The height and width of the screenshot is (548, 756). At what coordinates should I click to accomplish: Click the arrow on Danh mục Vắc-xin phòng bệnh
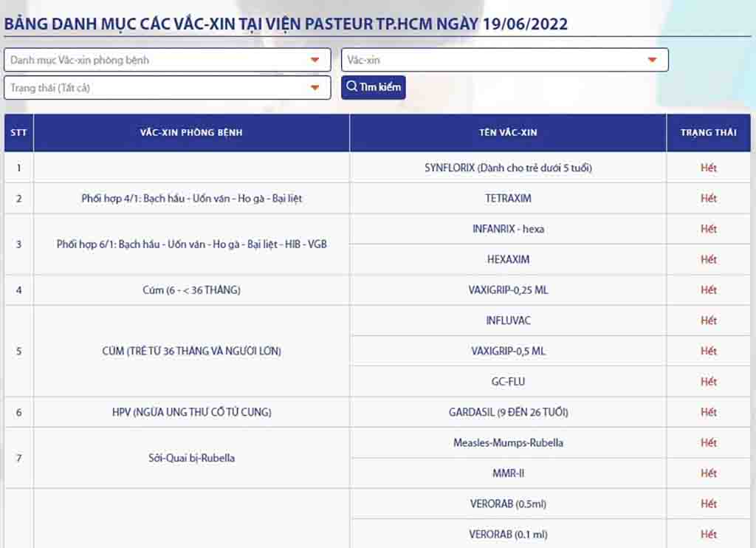coord(315,60)
